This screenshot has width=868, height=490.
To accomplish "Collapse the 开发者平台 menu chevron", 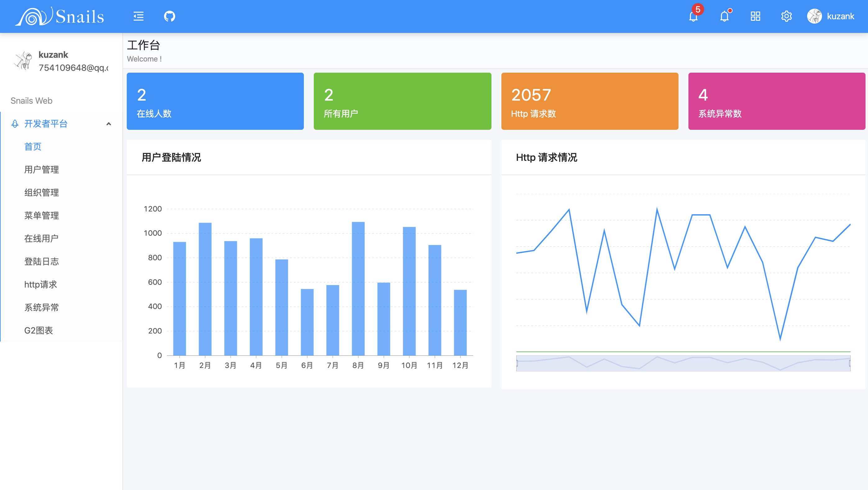I will tap(108, 124).
